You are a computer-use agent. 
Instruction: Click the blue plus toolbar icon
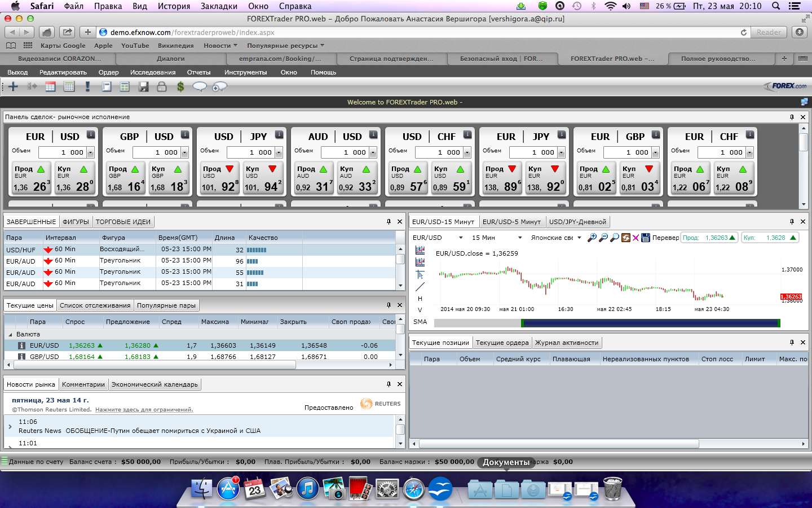14,86
